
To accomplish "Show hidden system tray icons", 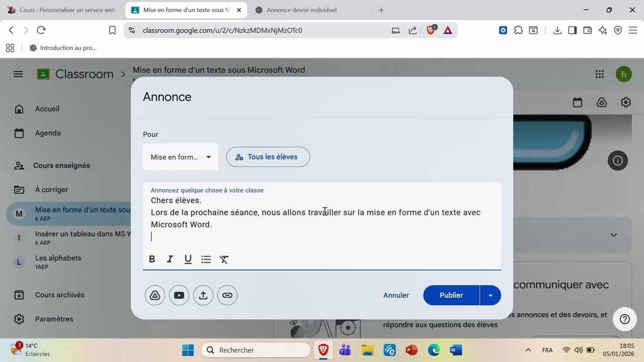I will (528, 350).
